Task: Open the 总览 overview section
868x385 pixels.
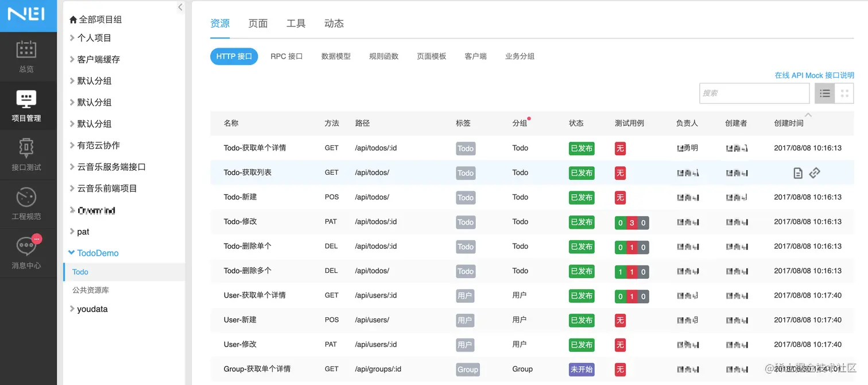Action: pyautogui.click(x=26, y=57)
